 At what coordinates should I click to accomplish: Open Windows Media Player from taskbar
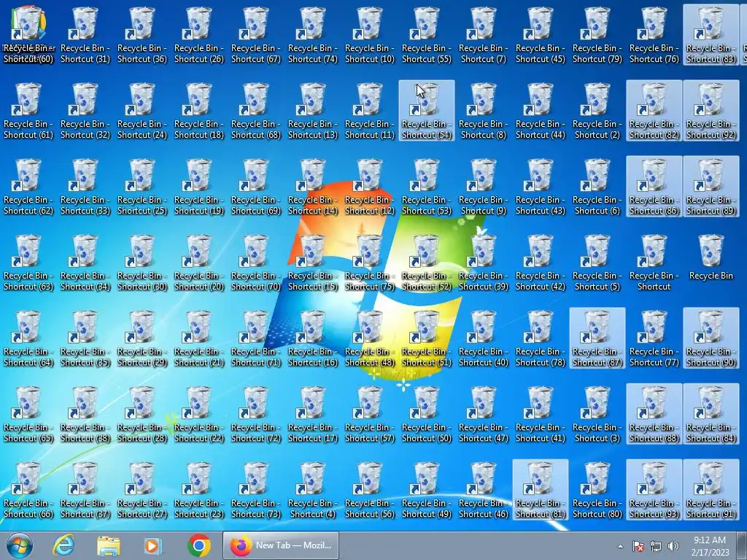[153, 545]
